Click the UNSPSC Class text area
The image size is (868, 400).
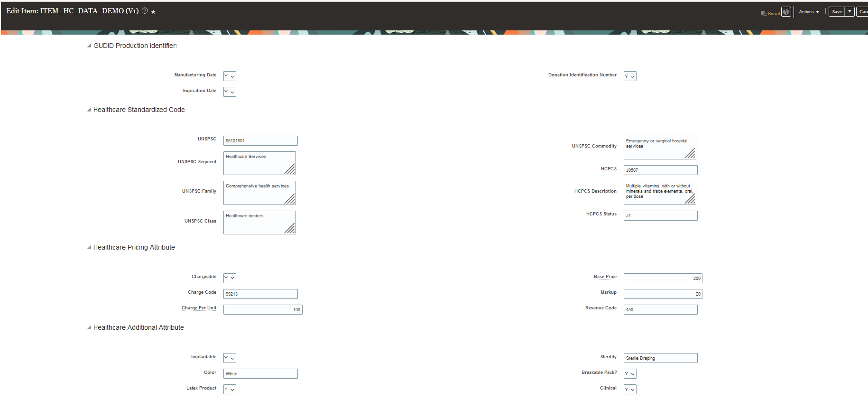pyautogui.click(x=259, y=223)
